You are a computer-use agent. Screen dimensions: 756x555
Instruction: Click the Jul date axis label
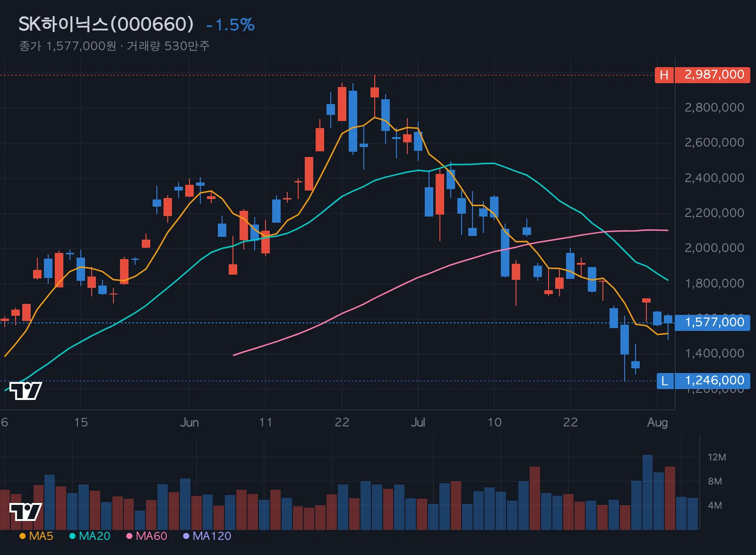click(x=418, y=423)
